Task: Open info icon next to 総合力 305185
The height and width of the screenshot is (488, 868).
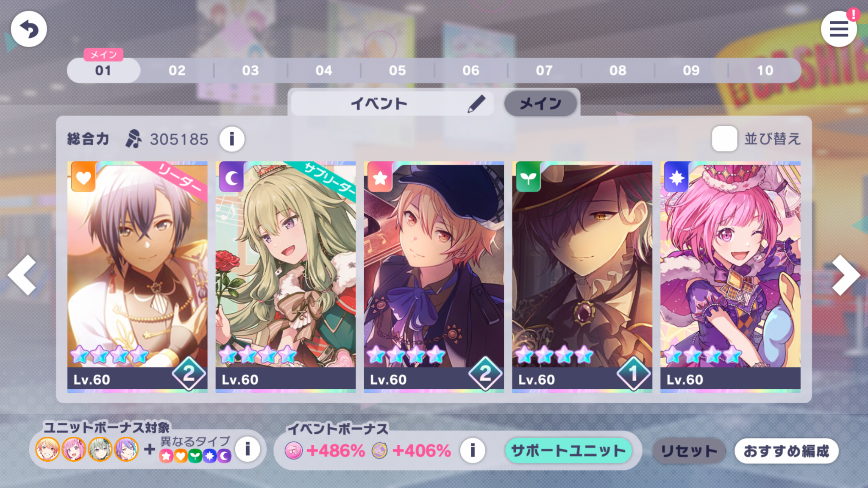Action: pyautogui.click(x=232, y=139)
